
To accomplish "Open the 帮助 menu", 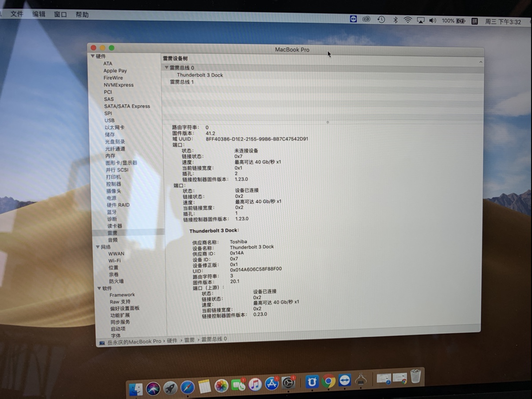I will (82, 15).
